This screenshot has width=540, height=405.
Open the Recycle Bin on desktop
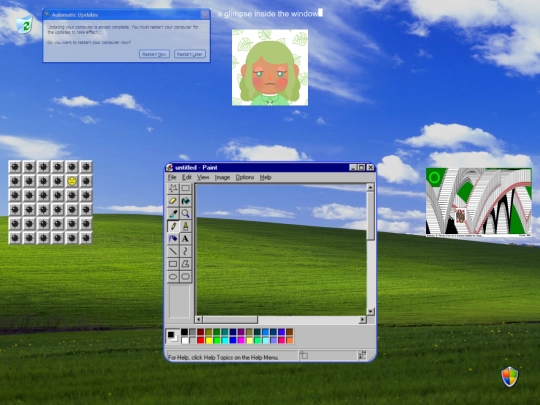tap(24, 25)
